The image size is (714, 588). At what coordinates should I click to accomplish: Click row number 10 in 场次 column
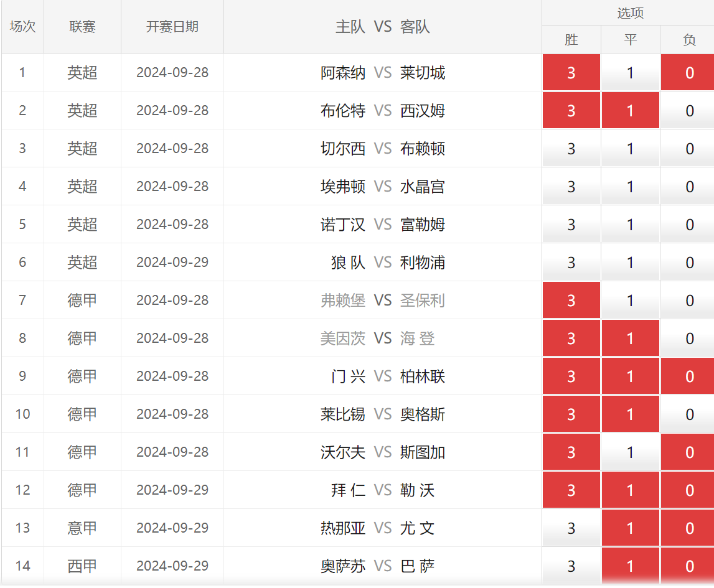(23, 414)
